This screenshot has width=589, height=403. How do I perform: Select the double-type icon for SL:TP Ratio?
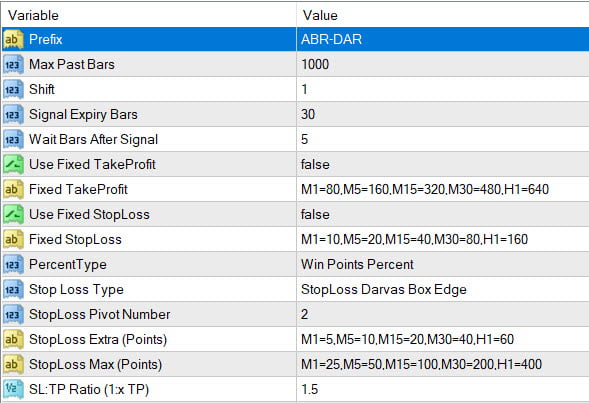point(13,389)
